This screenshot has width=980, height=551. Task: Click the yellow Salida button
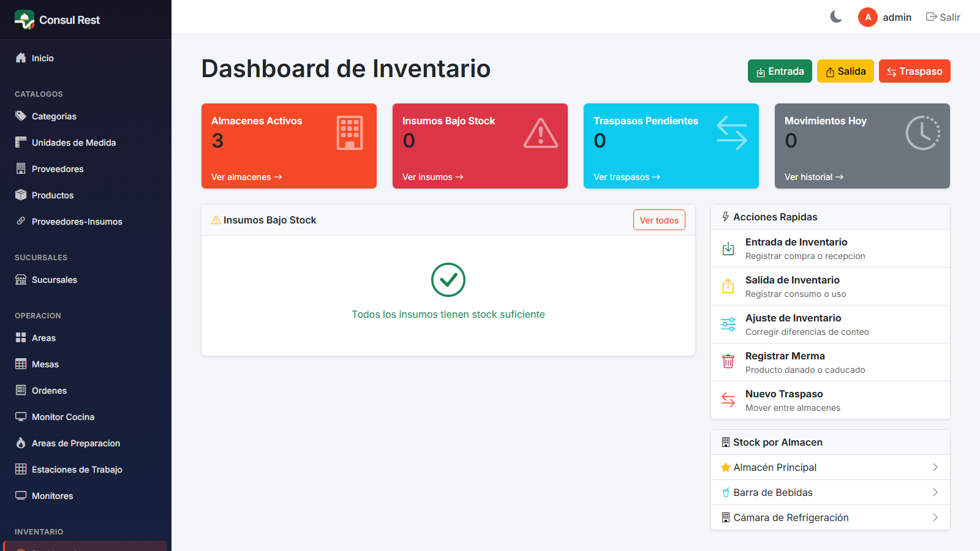(x=845, y=71)
